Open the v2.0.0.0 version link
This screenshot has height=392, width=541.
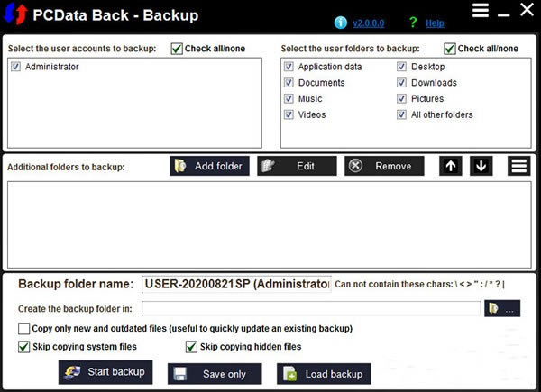pos(368,23)
